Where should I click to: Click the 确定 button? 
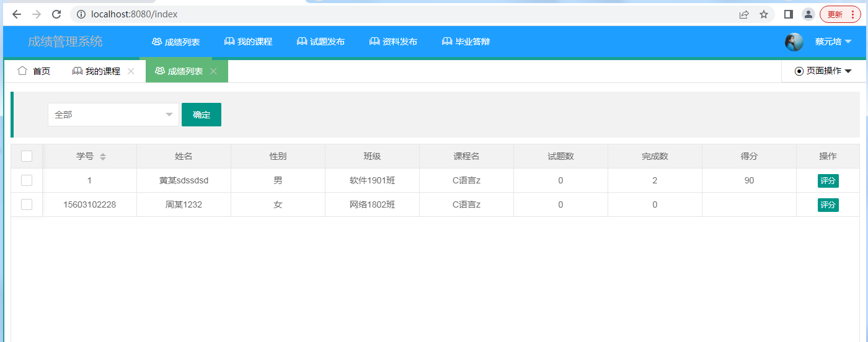click(201, 115)
